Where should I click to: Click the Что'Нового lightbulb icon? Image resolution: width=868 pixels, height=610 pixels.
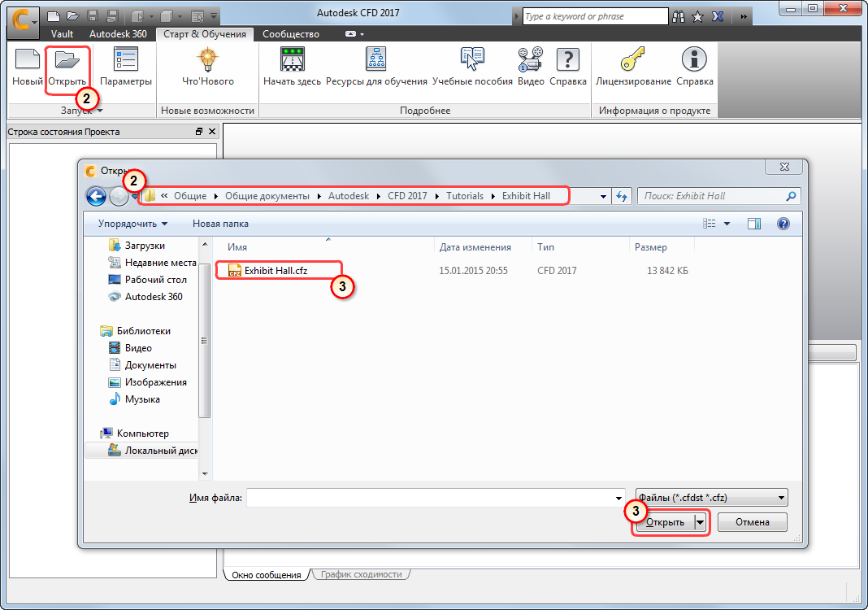[x=207, y=68]
